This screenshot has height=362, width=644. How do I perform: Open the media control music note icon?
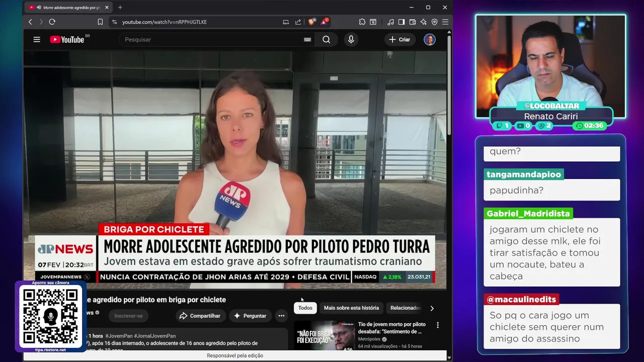click(x=391, y=22)
